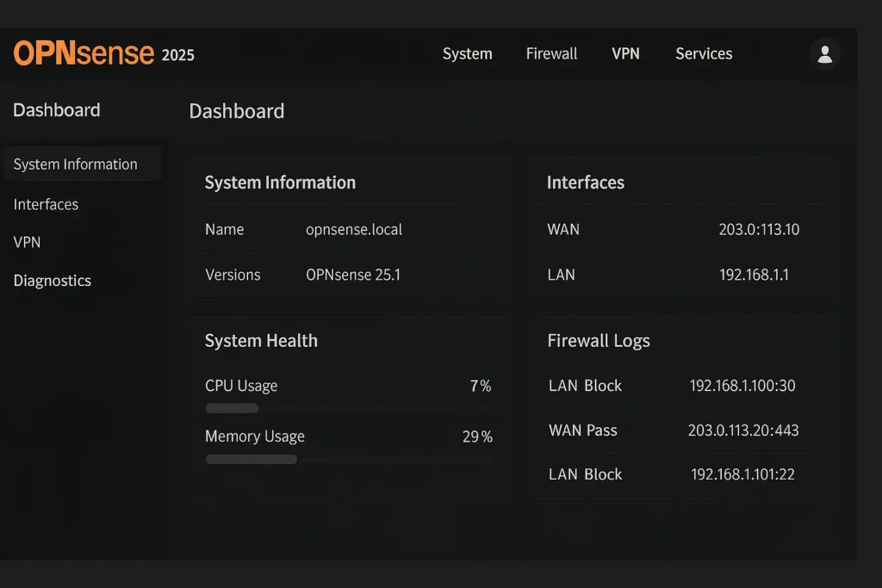882x588 pixels.
Task: Click the opnsense.local hostname value
Action: tap(353, 230)
